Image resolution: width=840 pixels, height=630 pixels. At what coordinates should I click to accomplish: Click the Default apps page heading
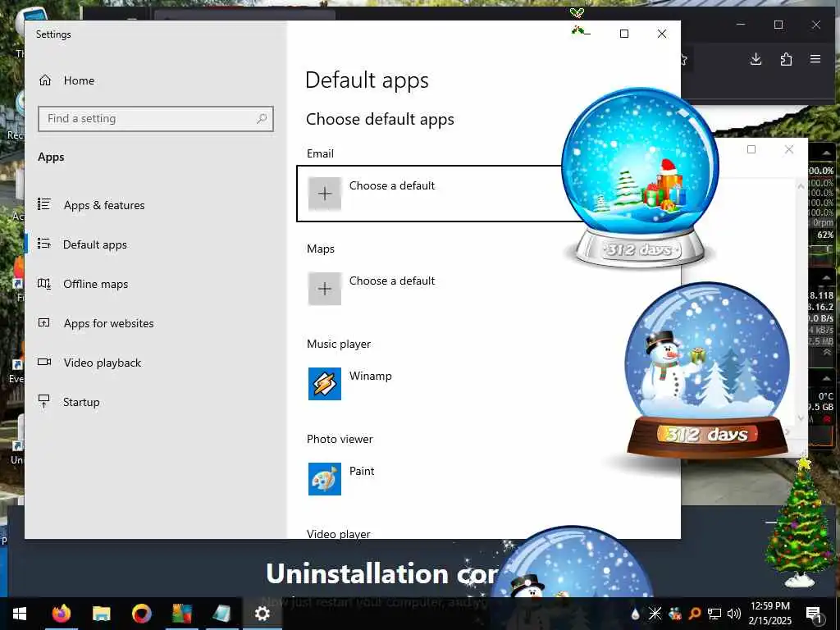(367, 80)
